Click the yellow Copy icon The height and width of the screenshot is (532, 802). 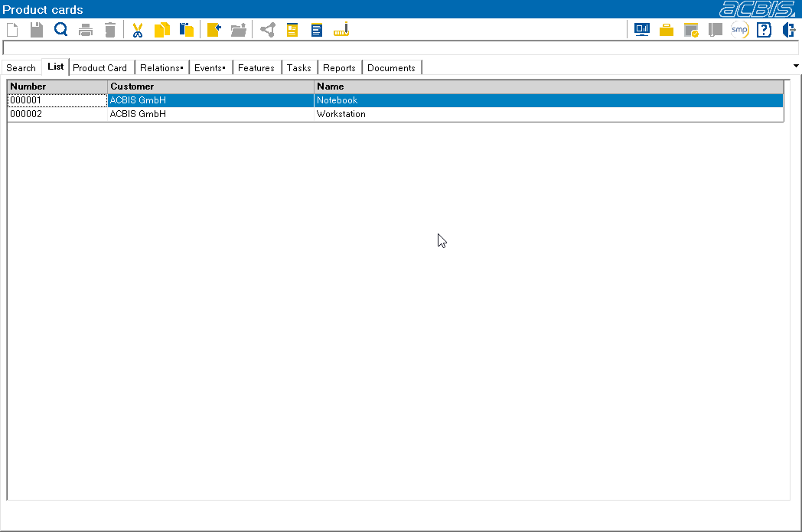click(162, 30)
